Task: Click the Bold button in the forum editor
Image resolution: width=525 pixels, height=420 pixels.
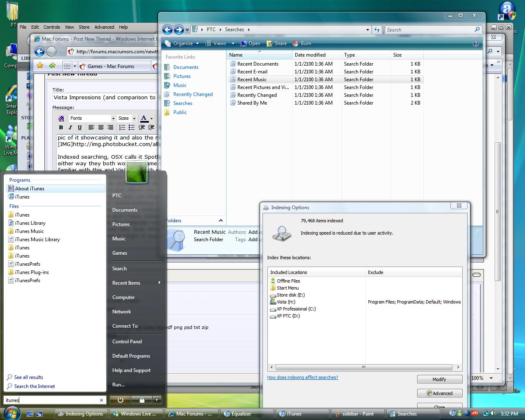Action: (61, 128)
